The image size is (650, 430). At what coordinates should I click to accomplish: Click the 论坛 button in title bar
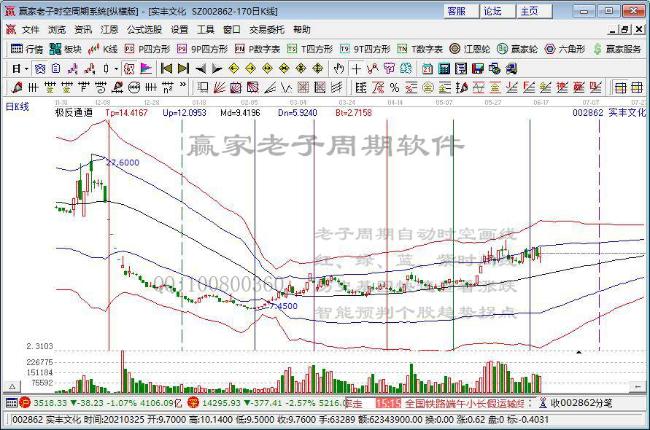pos(497,11)
